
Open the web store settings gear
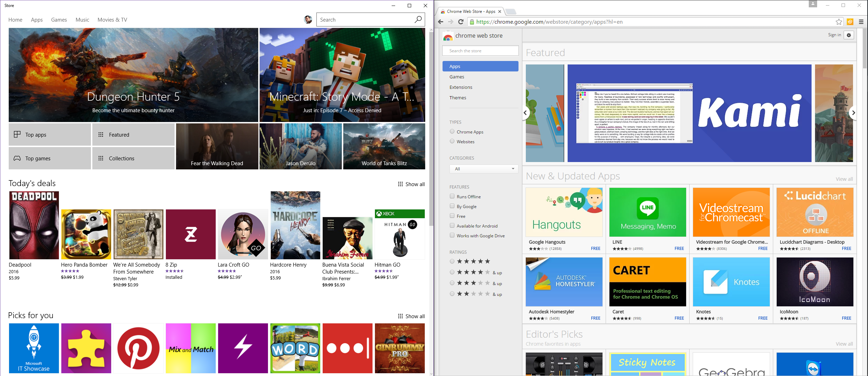click(849, 35)
